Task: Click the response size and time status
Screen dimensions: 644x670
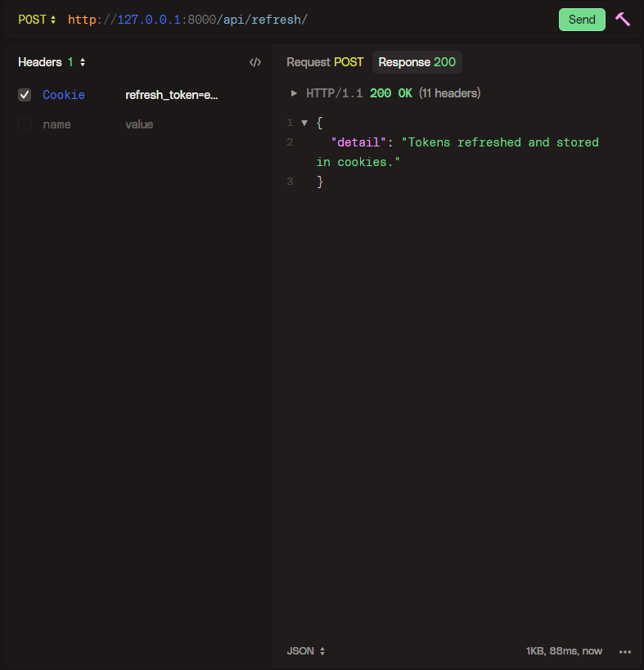Action: coord(564,651)
